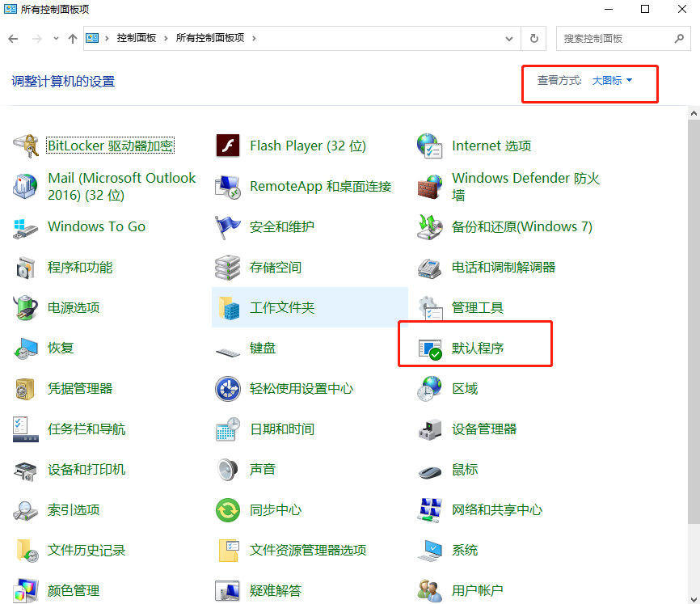Open the Windows Defender 防火墙 brick wall icon

[x=429, y=186]
